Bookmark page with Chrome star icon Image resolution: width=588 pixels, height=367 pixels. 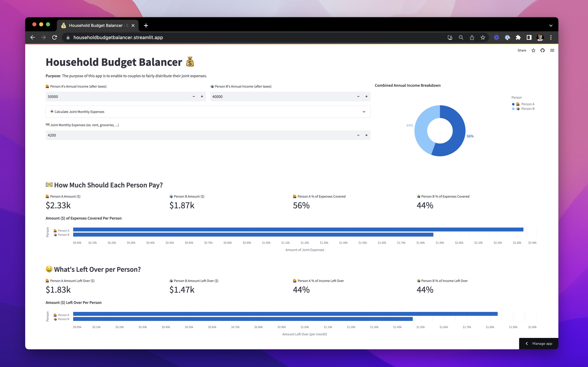(x=483, y=37)
